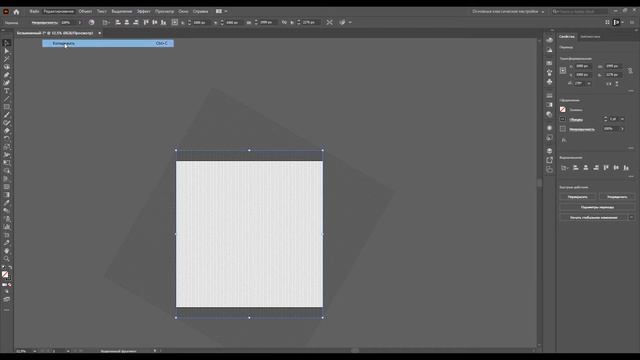Open the Справка menu

200,11
